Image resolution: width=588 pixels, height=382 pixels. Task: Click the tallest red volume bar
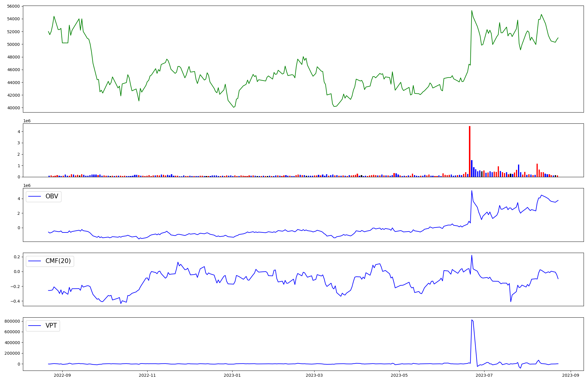pos(470,151)
